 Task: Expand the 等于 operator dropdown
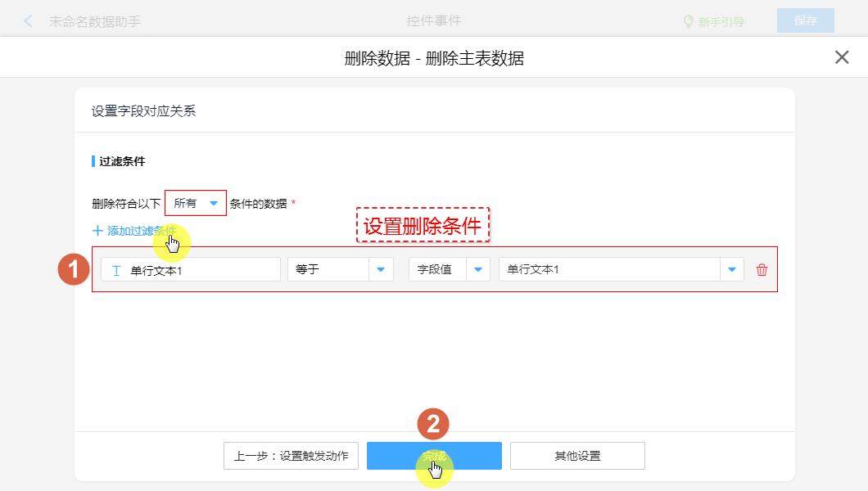point(381,270)
